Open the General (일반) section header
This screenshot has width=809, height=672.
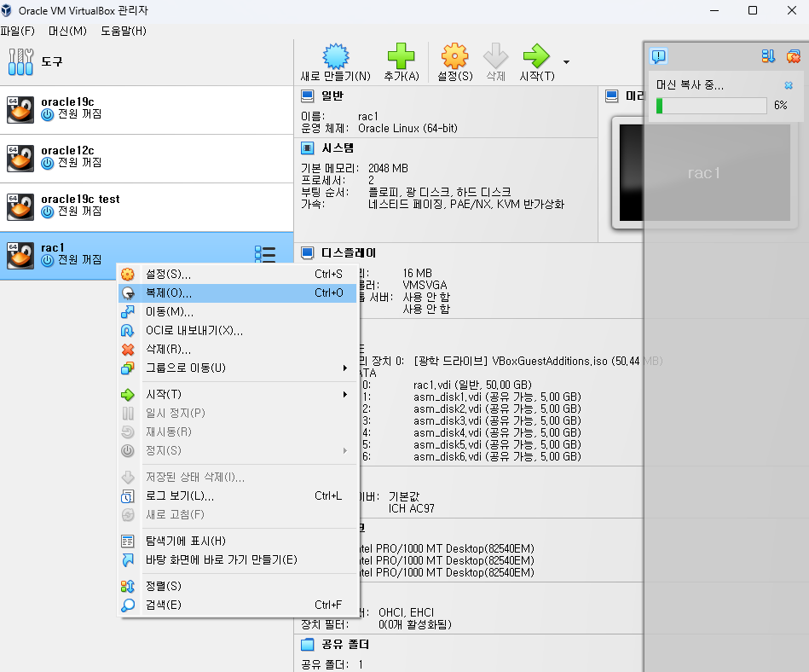pyautogui.click(x=332, y=96)
